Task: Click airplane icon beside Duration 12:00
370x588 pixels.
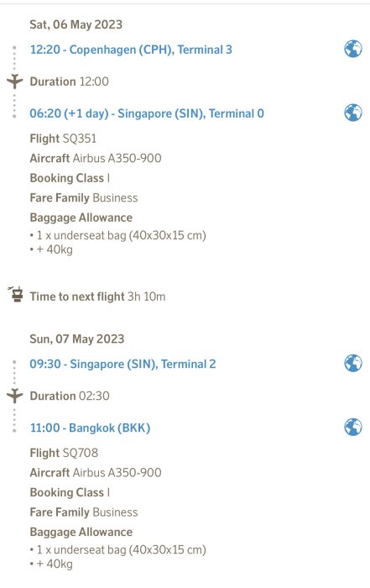Action: click(x=14, y=81)
